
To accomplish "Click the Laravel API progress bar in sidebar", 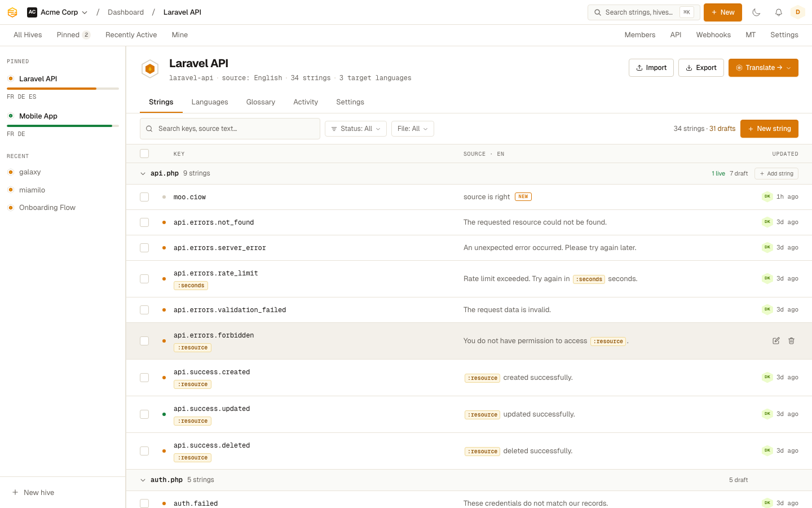I will [63, 89].
